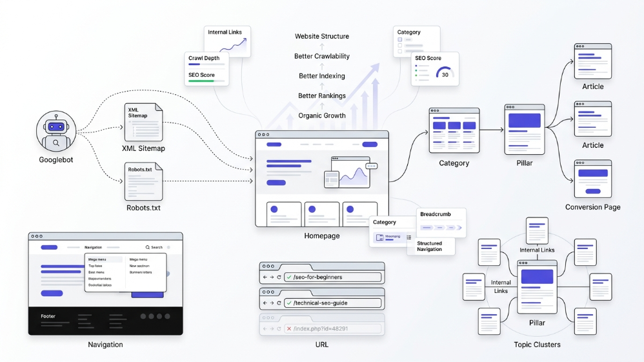Click 'Navigation' item in mockup menu bar

click(x=93, y=247)
